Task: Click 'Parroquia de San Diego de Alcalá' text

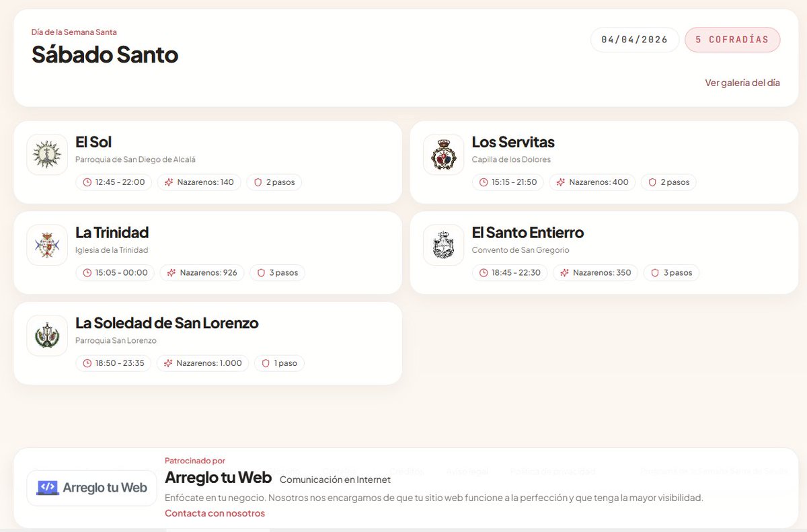Action: point(135,160)
